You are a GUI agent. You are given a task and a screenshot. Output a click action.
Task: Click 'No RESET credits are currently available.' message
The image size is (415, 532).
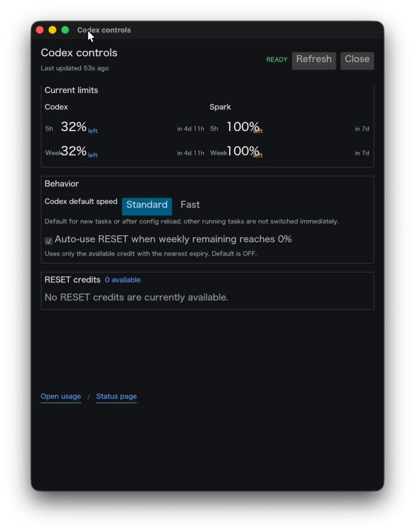(137, 297)
